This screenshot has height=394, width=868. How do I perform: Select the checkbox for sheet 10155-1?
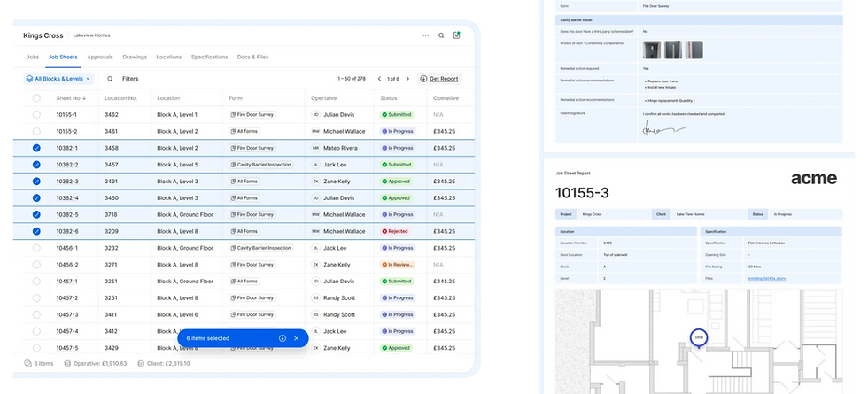pos(36,114)
